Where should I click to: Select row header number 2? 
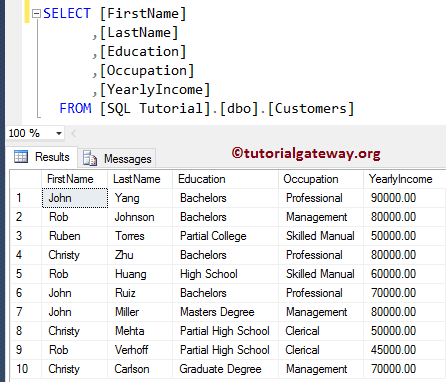click(x=26, y=217)
